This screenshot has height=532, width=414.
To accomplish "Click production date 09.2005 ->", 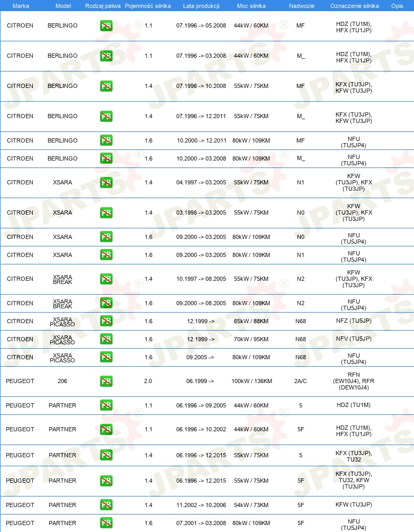I will click(x=200, y=357).
